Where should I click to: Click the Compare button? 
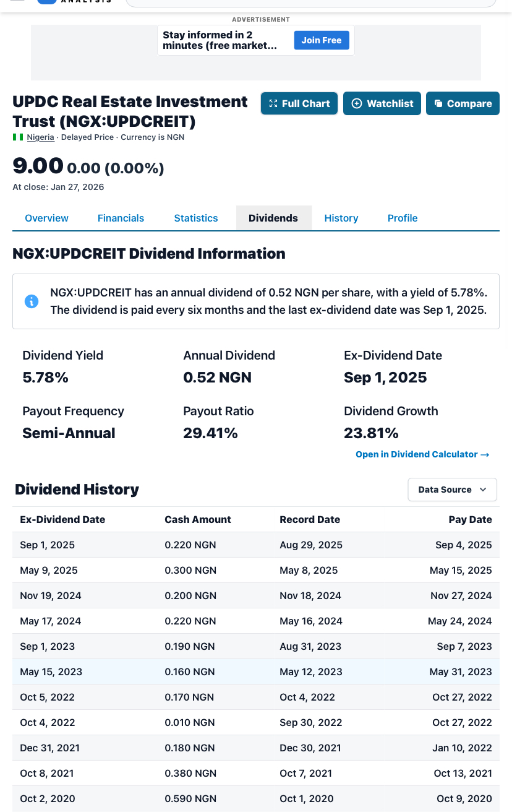point(463,103)
